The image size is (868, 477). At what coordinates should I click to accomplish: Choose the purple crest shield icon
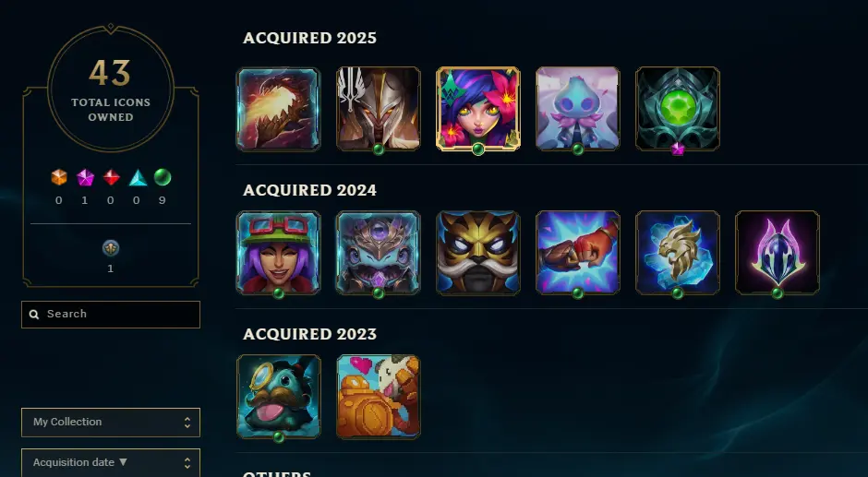click(778, 253)
